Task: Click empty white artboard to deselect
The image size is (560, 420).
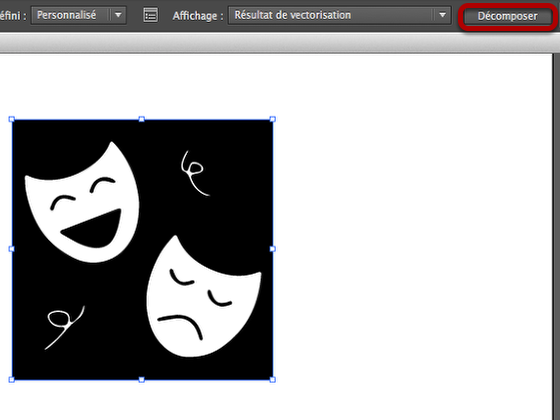Action: [411, 232]
